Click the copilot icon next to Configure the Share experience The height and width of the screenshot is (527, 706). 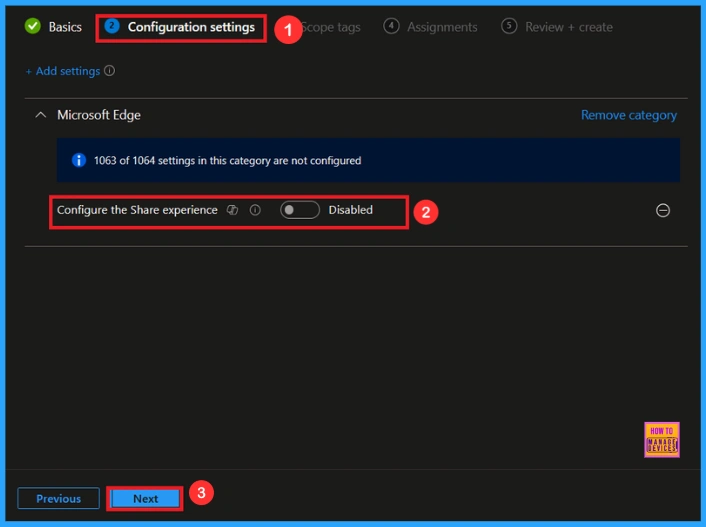[x=232, y=210]
